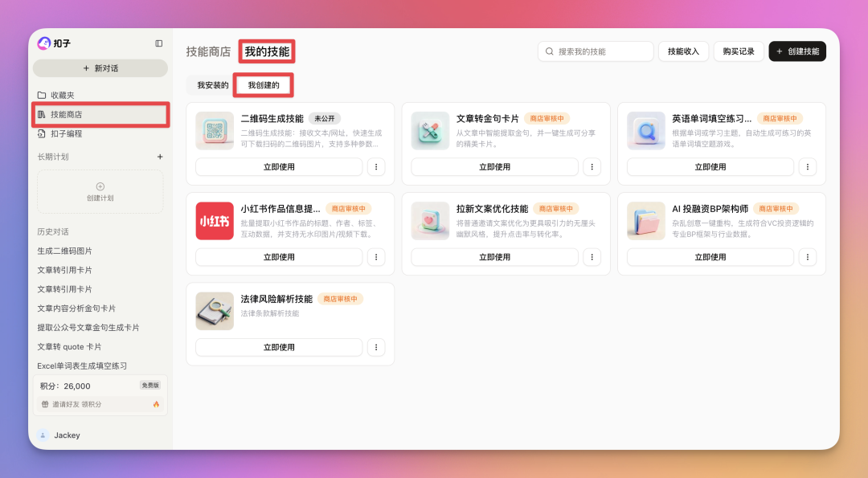Open 扣子编程 in the sidebar

tap(100, 133)
